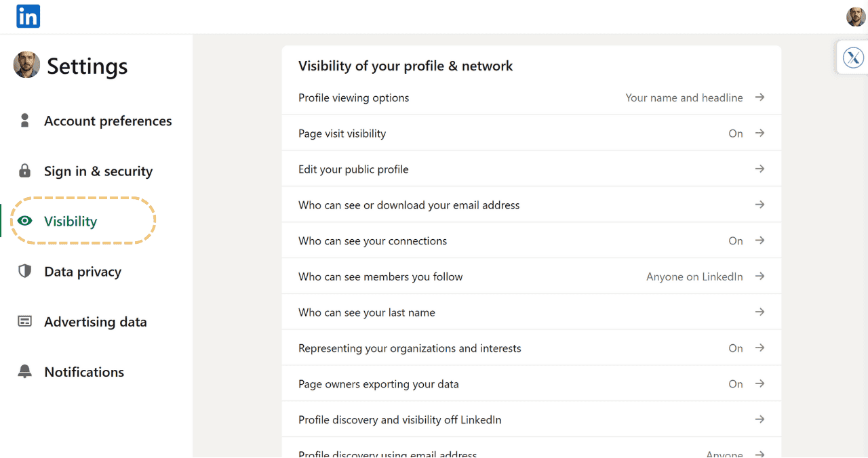The image size is (868, 458).
Task: Click the LinkedIn logo icon
Action: coord(28,16)
